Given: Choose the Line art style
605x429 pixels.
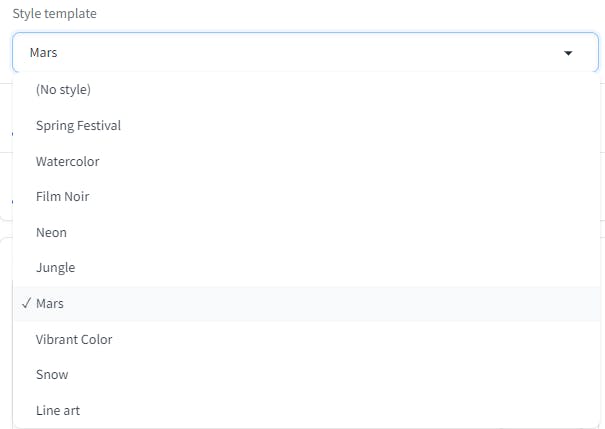Looking at the screenshot, I should (307, 410).
